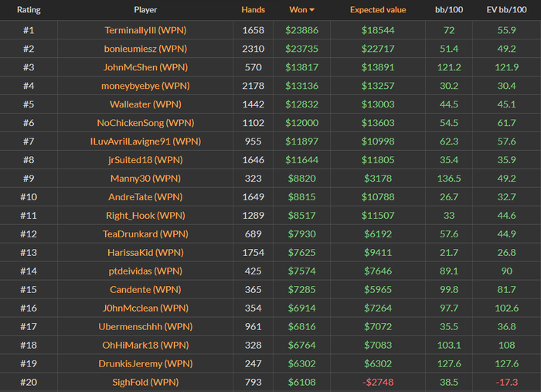Screen dimensions: 541x392
Task: Open TerminallyIll (WPN) player profile
Action: point(145,30)
